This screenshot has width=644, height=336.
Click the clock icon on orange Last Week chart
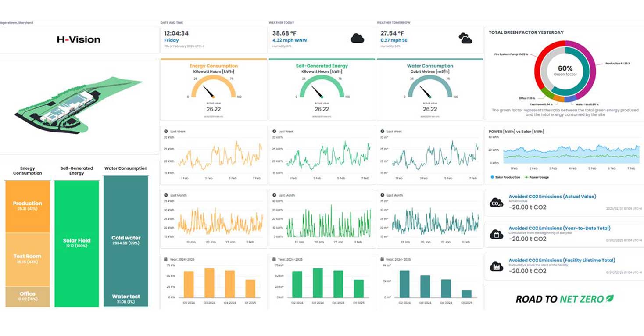[166, 132]
